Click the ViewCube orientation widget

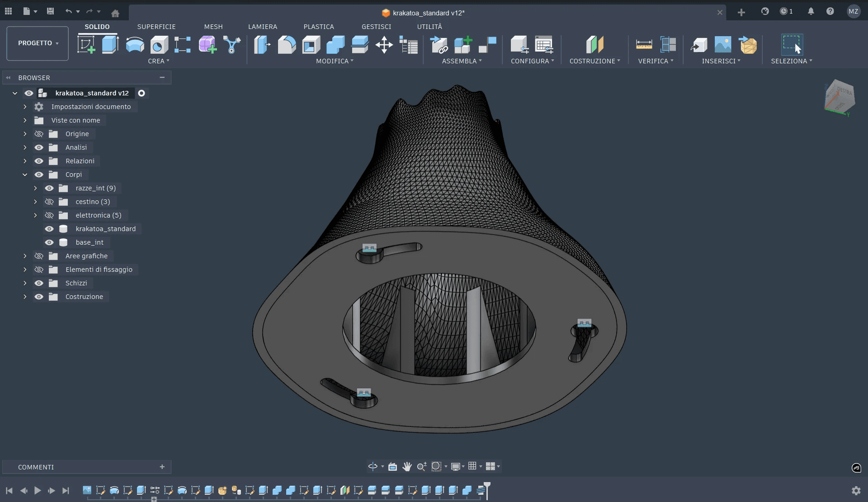click(x=840, y=97)
